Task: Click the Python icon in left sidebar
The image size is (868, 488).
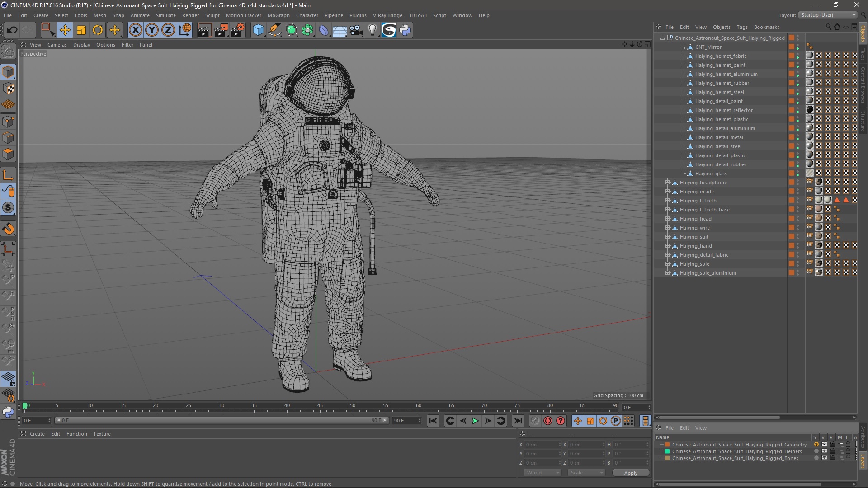Action: [x=8, y=412]
